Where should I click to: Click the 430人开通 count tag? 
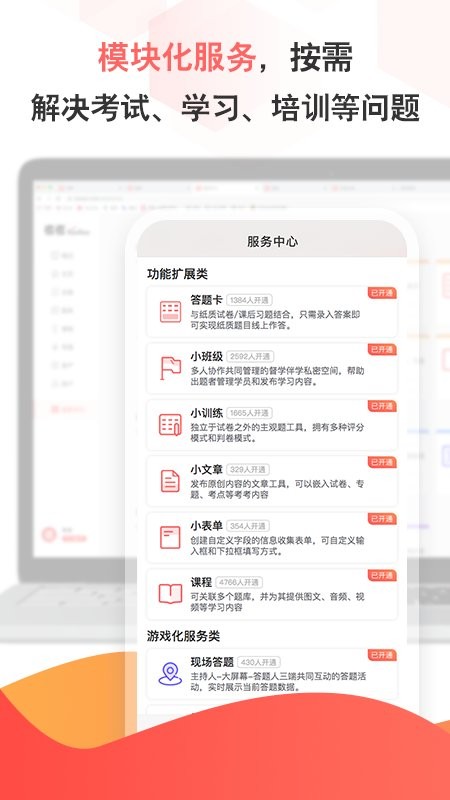click(x=259, y=662)
